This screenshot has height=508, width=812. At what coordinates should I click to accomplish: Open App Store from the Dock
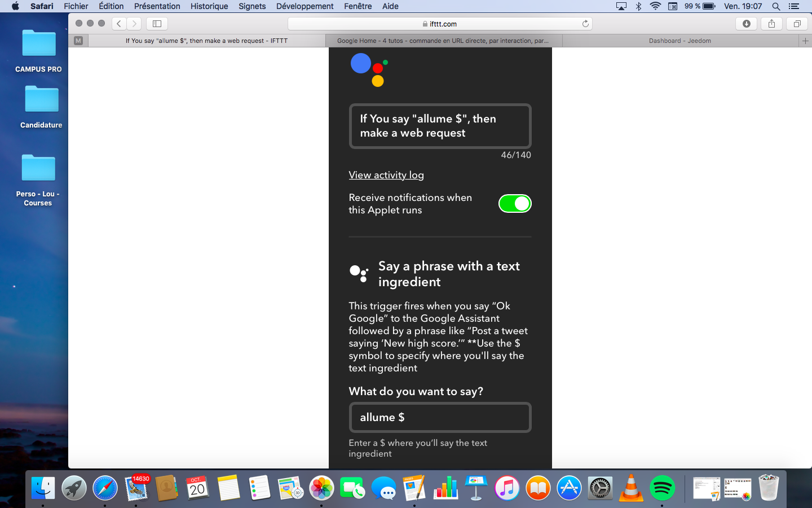pyautogui.click(x=569, y=488)
